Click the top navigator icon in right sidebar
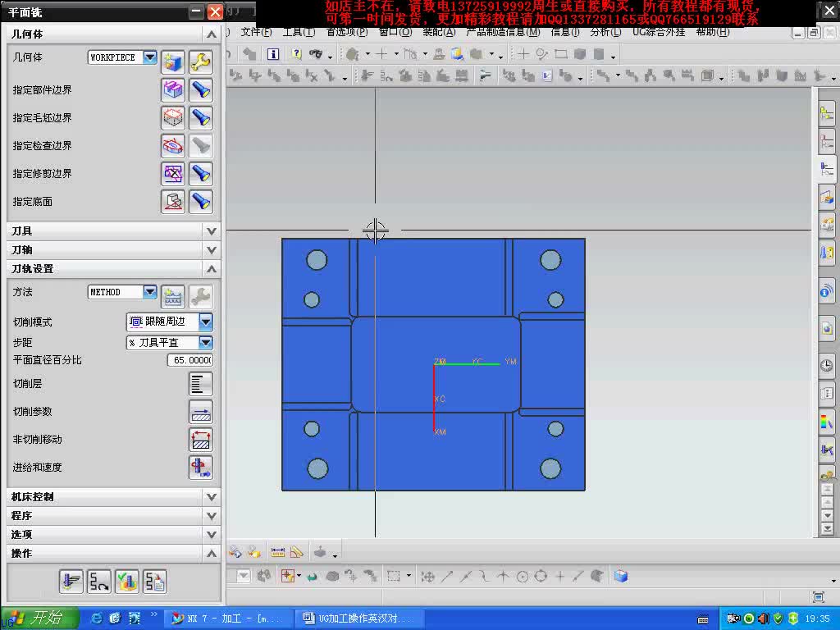Viewport: 840px width, 630px height. click(827, 113)
